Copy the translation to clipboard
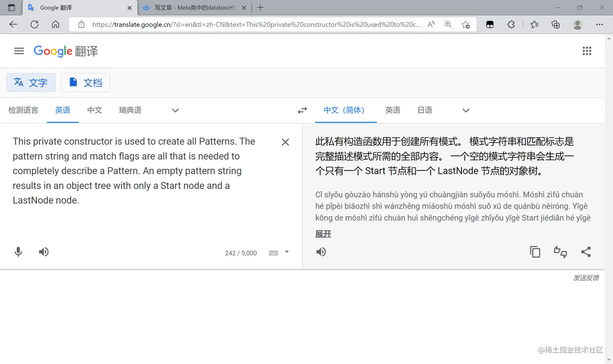This screenshot has height=364, width=613. click(x=535, y=252)
